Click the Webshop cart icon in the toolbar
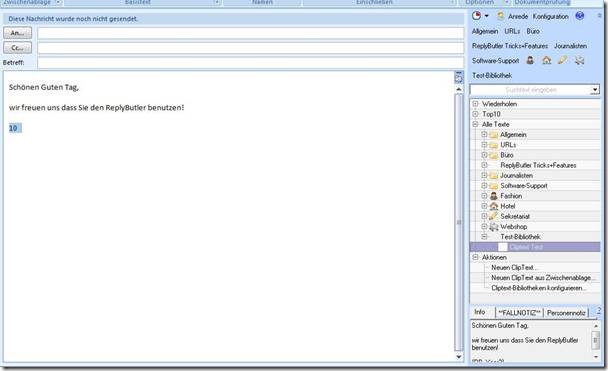Image resolution: width=608 pixels, height=371 pixels. [579, 60]
